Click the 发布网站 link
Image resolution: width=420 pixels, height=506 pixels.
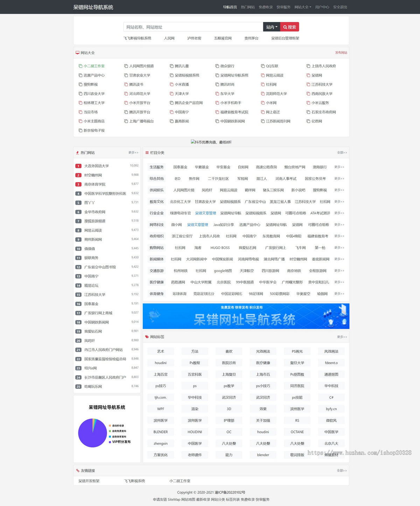341,53
